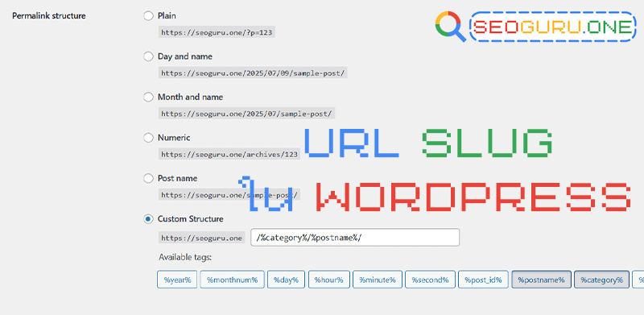Add the %day% tag button
644x315 pixels.
287,280
